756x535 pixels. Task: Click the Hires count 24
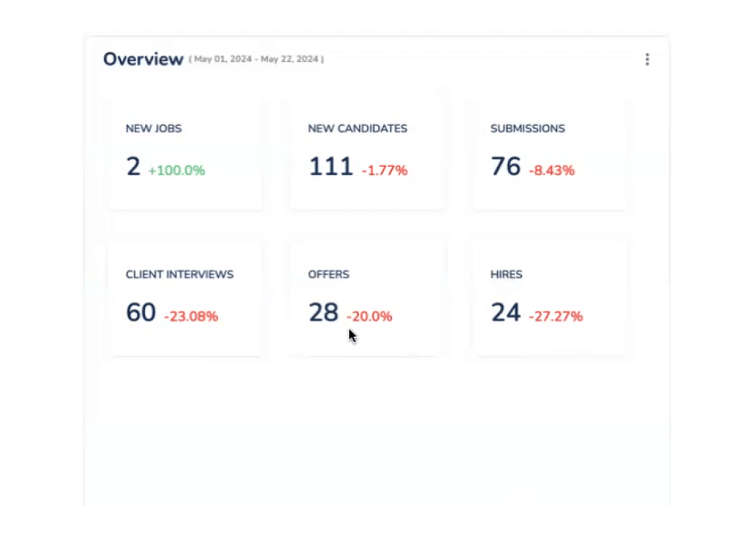click(x=506, y=313)
